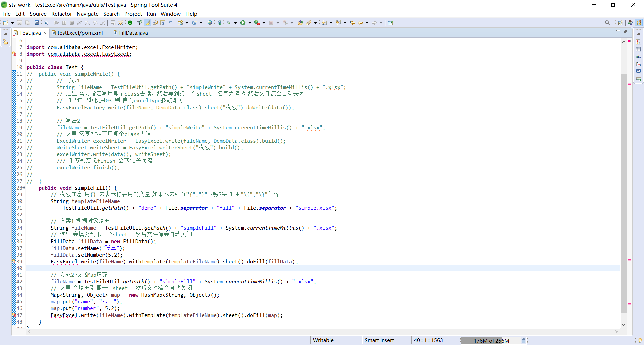Viewport: 644px width, 345px height.
Task: Click the tip light bulb in status bar
Action: (640, 341)
